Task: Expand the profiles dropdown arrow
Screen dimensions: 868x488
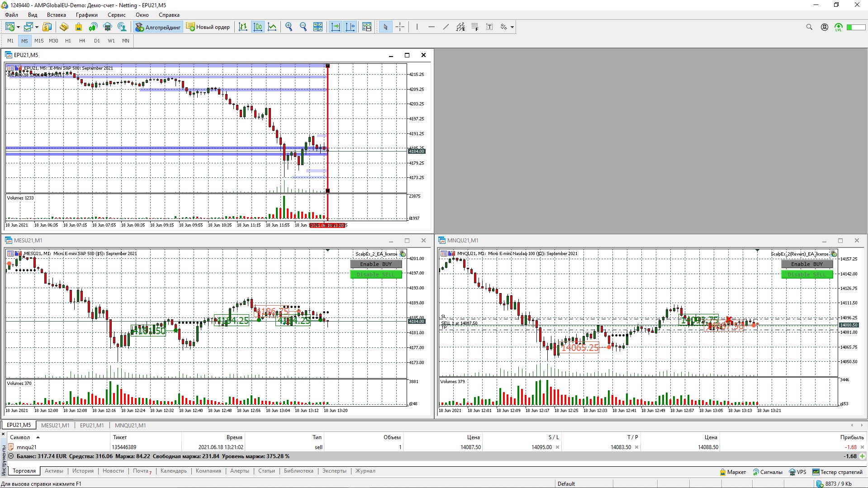Action: click(x=36, y=27)
